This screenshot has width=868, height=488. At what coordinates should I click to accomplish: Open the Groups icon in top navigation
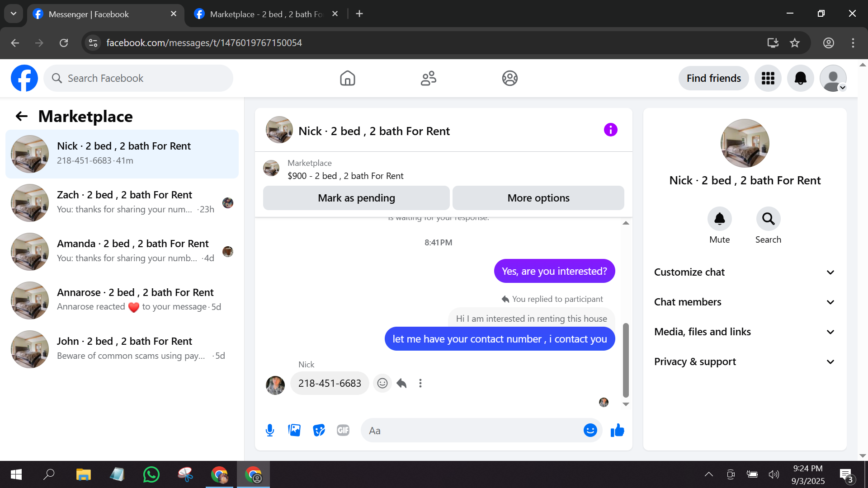pyautogui.click(x=509, y=78)
